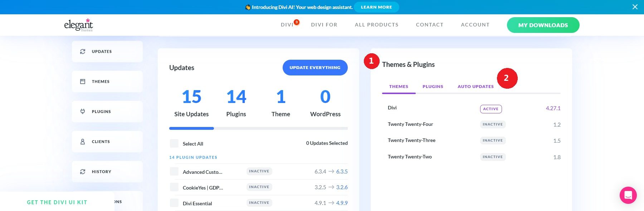Screen dimensions: 644x211
Task: Click the Divi notification badge showing 3
Action: pos(297,22)
